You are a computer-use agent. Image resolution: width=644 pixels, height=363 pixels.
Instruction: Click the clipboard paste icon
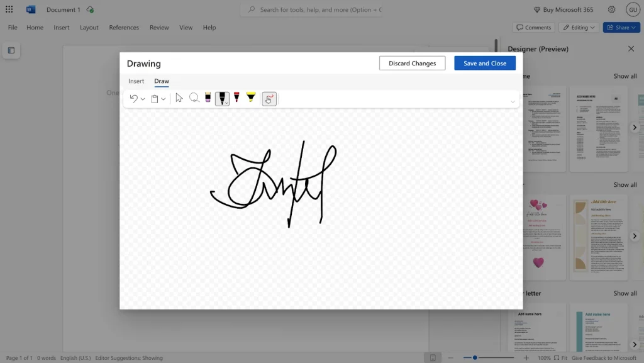tap(155, 99)
